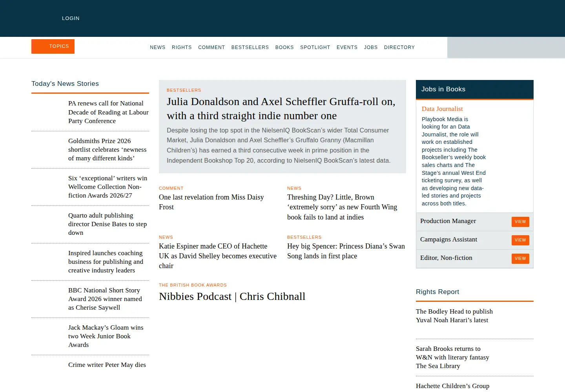Click the NEWS tag above Threshing Day story
565x392 pixels.
click(x=294, y=188)
